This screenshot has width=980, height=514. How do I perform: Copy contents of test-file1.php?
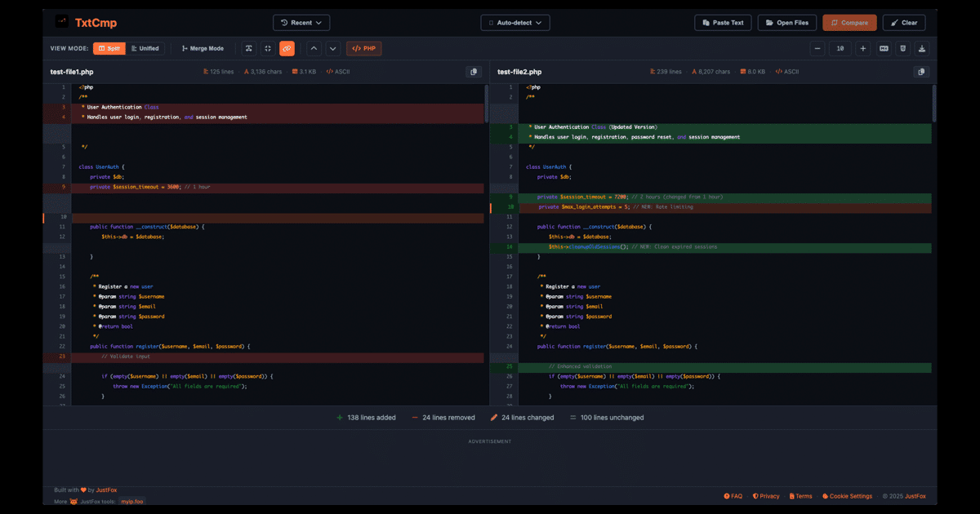click(474, 72)
